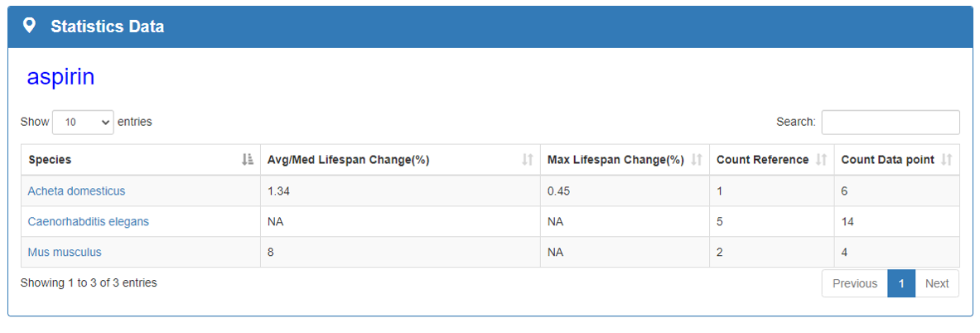The image size is (980, 333).
Task: Focus the Search input field
Action: tap(891, 122)
